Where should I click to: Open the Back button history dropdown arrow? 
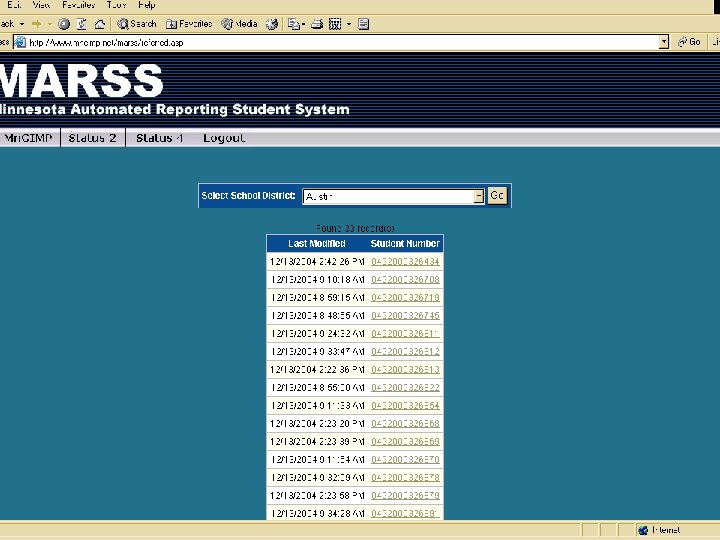coord(22,24)
